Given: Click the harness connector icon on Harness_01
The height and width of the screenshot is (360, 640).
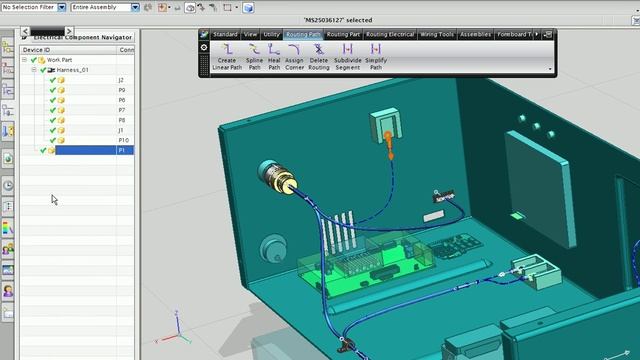Looking at the screenshot, I should pyautogui.click(x=51, y=70).
